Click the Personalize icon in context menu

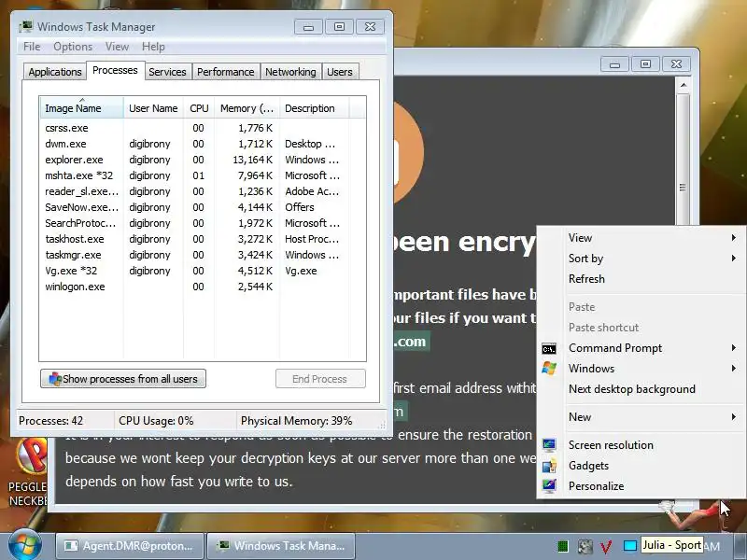(x=549, y=486)
